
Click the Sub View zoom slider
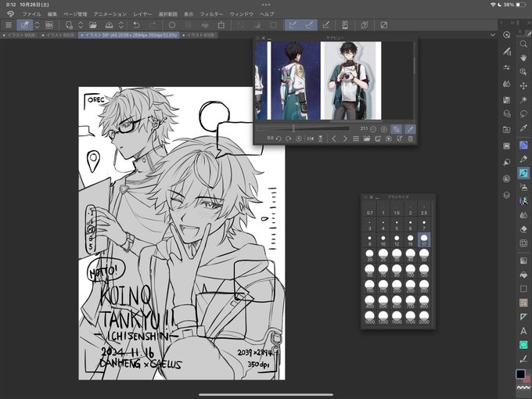tap(303, 128)
